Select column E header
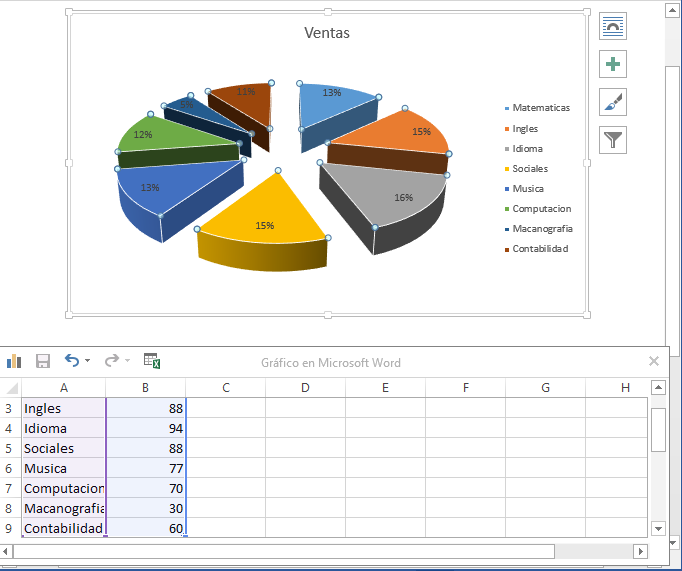Screen dimensions: 682x571 pyautogui.click(x=385, y=387)
